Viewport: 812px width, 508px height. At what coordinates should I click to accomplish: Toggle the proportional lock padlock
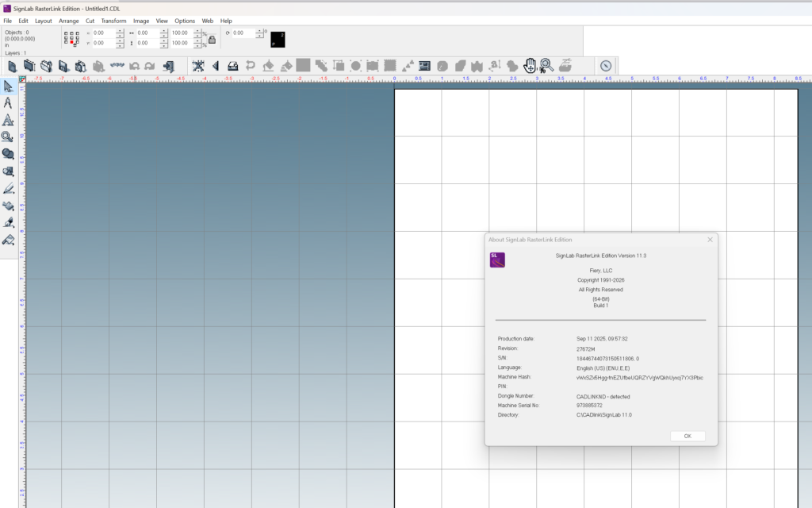click(212, 40)
